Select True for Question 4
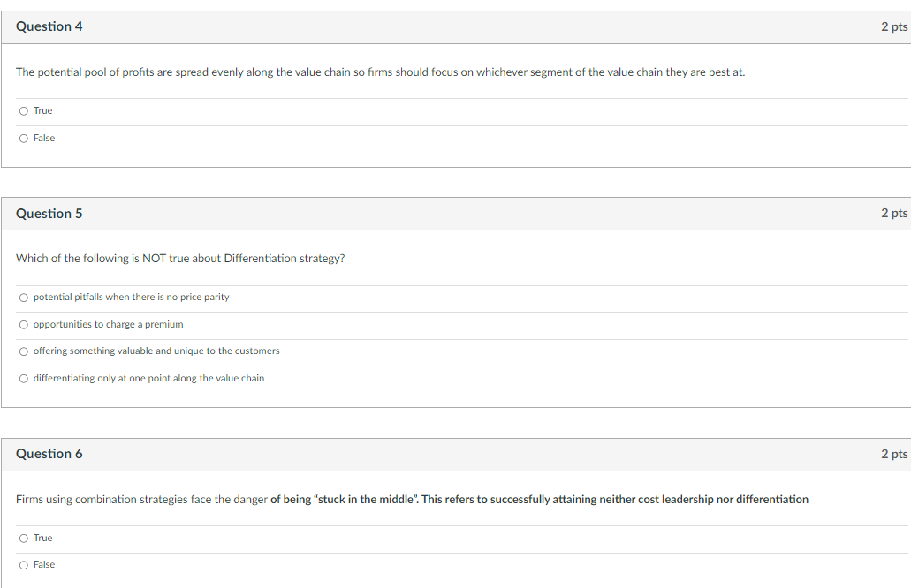Screen dimensions: 911x588 (23, 110)
